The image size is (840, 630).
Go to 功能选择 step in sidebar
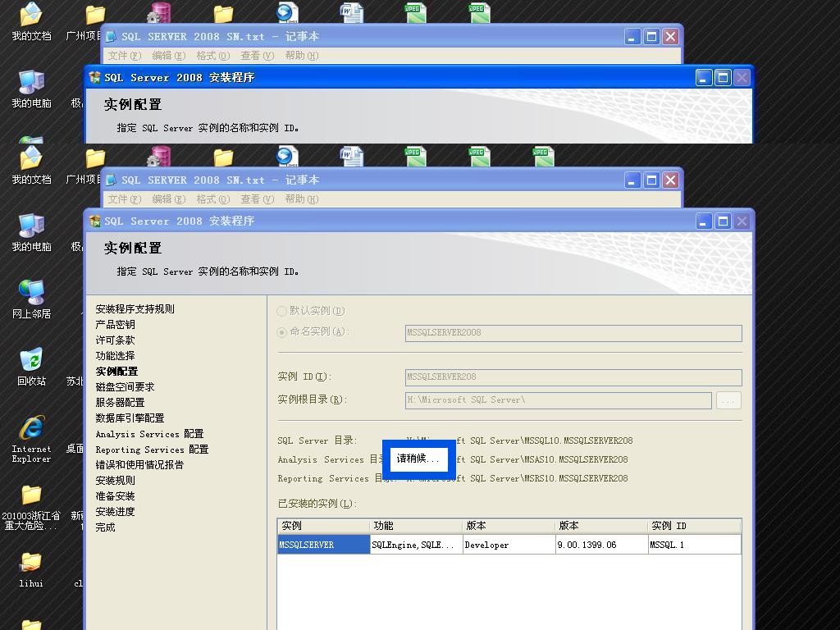[115, 356]
